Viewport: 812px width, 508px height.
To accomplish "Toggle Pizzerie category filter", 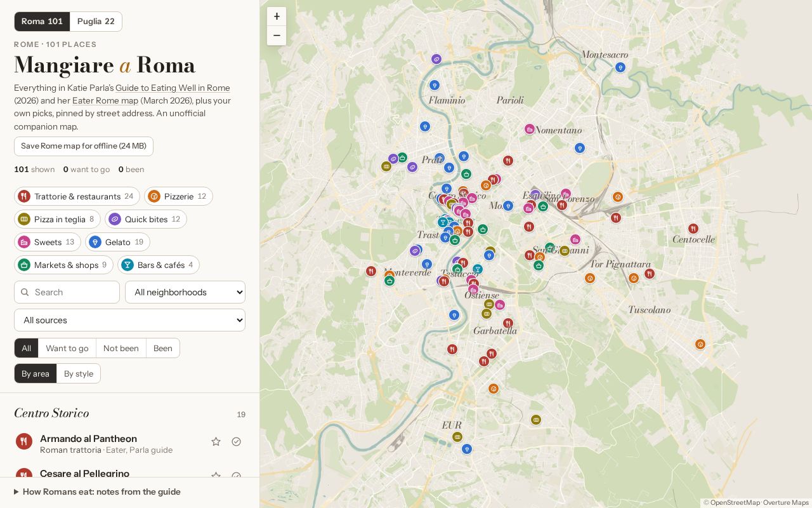I will [178, 196].
